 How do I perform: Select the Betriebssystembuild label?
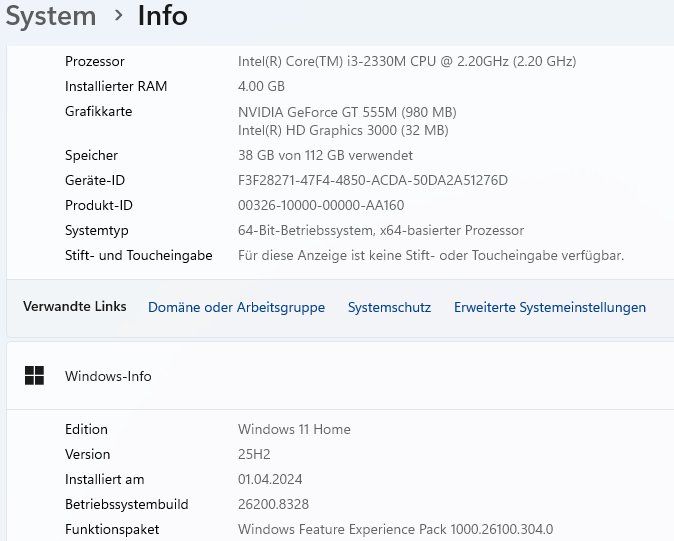[x=127, y=504]
